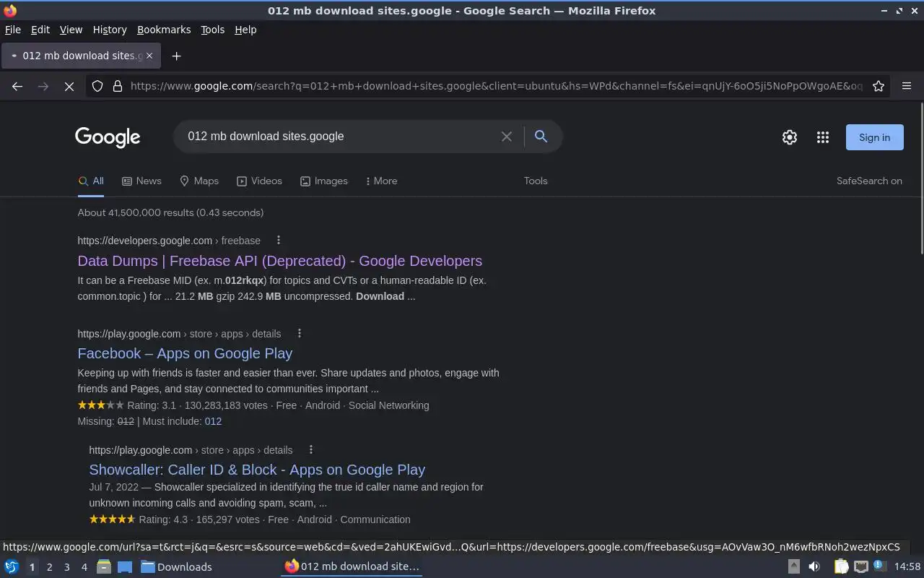Click the show desktop taskbar icon
Image resolution: width=924 pixels, height=578 pixels.
click(125, 566)
